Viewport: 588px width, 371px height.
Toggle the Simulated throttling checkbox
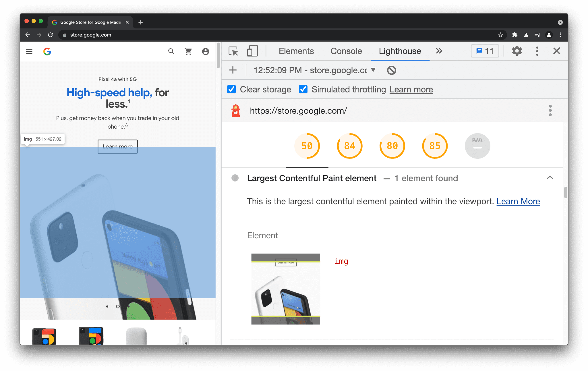point(303,89)
